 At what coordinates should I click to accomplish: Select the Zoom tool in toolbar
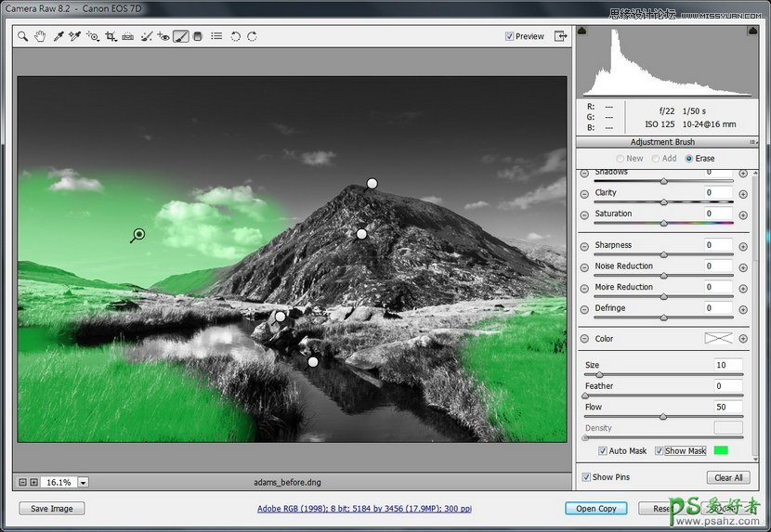point(23,37)
